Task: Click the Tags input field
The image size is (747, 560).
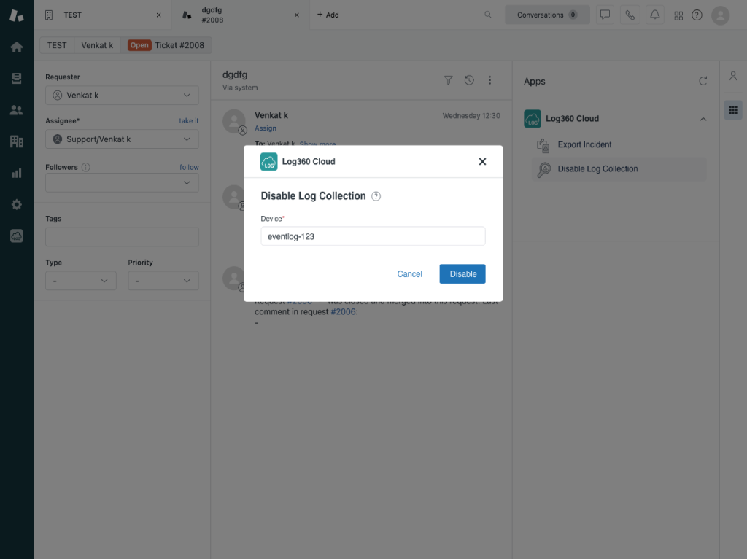Action: click(x=122, y=237)
